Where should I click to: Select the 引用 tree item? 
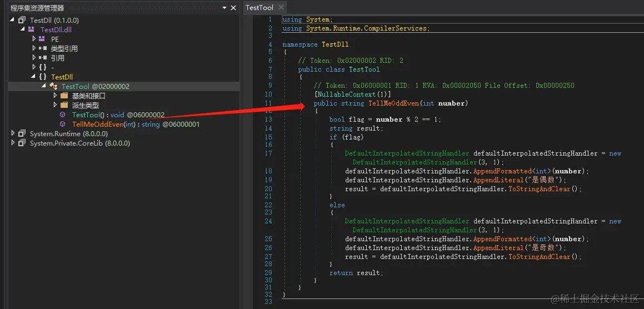coord(57,58)
